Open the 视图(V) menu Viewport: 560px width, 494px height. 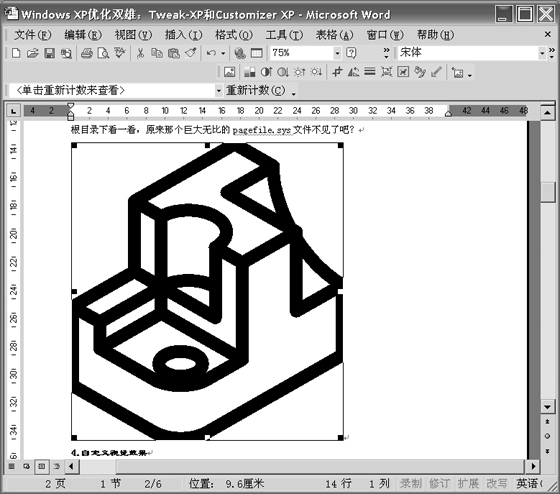(x=133, y=35)
